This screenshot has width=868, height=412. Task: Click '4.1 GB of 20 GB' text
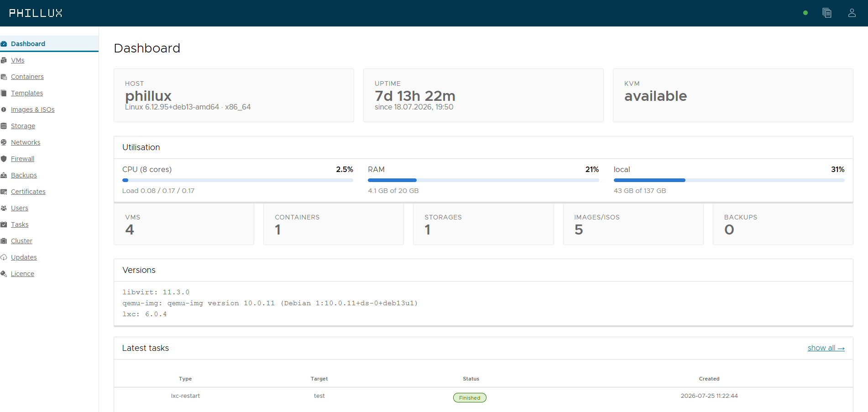[393, 191]
